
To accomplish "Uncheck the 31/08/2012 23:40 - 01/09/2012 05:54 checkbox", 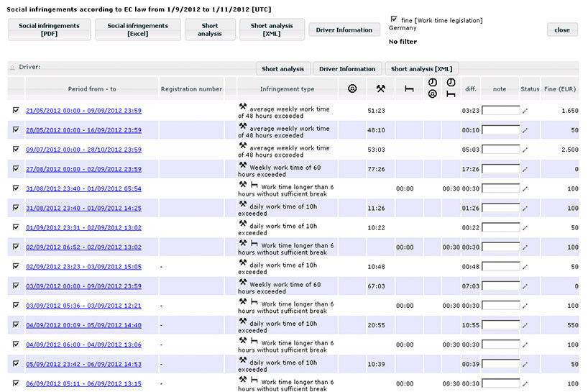I will [x=16, y=188].
